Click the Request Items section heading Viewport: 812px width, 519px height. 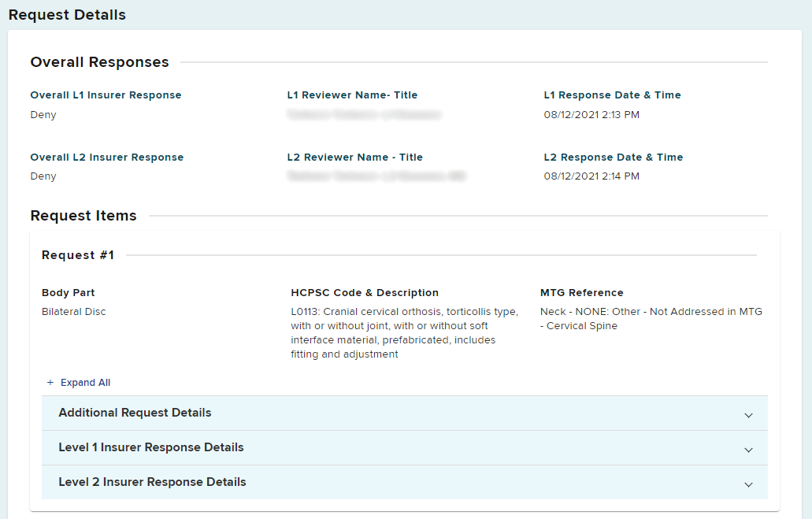(83, 216)
